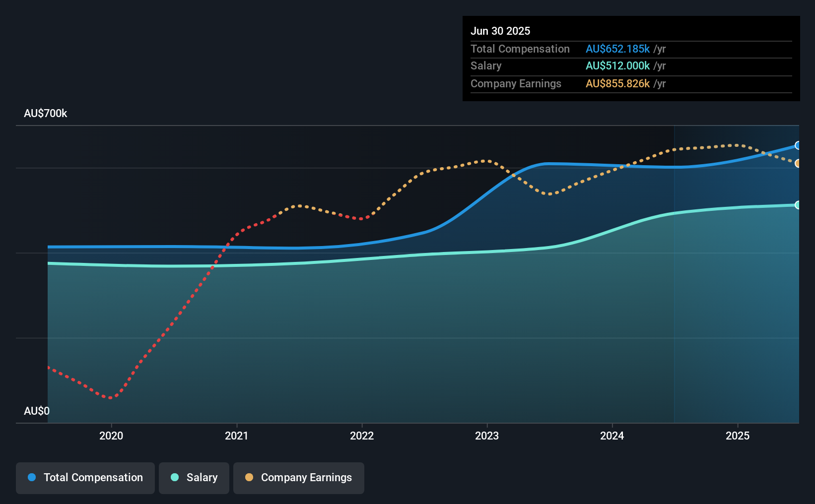Click the AU$0 y-axis label

[x=37, y=411]
